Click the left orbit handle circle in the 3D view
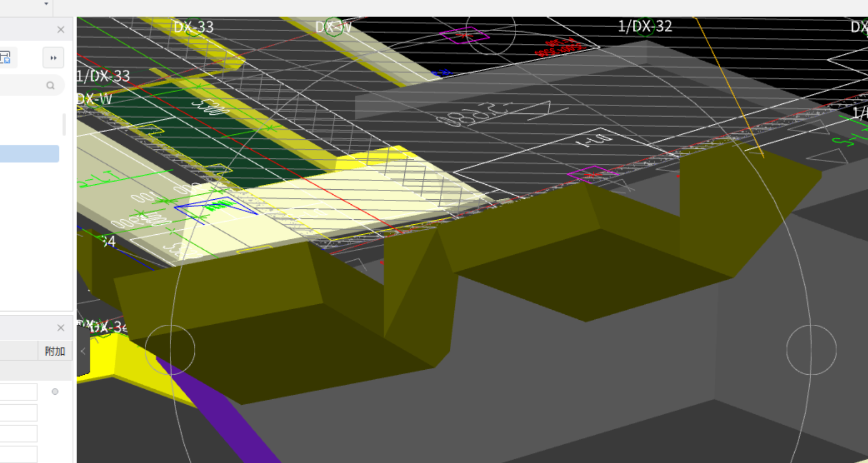 pyautogui.click(x=170, y=350)
